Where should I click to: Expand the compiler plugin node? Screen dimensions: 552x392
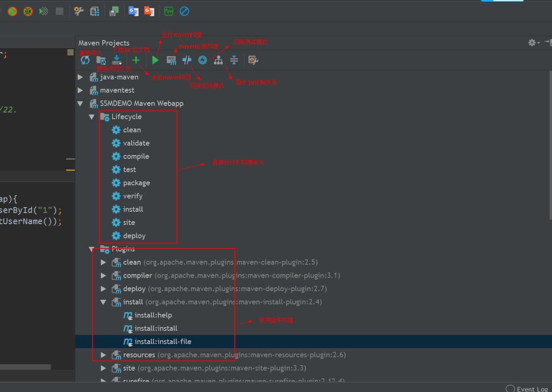103,275
